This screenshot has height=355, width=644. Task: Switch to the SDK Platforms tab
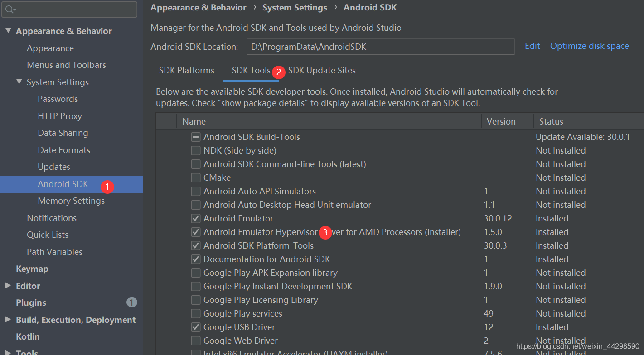click(187, 71)
